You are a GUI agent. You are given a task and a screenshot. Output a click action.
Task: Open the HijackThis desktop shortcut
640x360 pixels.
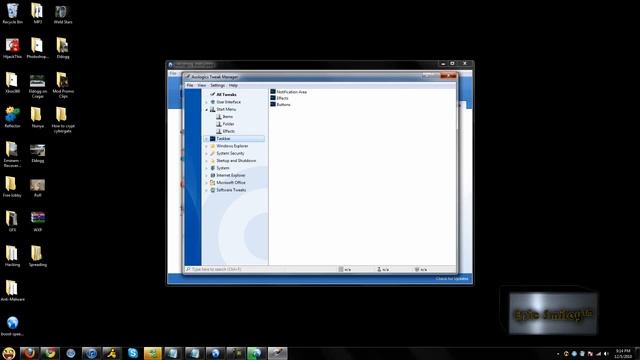tap(12, 48)
